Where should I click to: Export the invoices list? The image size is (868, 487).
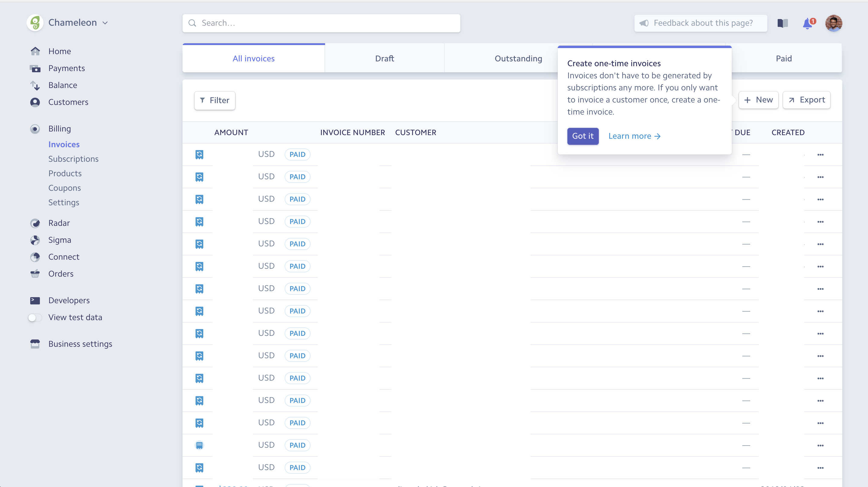[x=806, y=100]
